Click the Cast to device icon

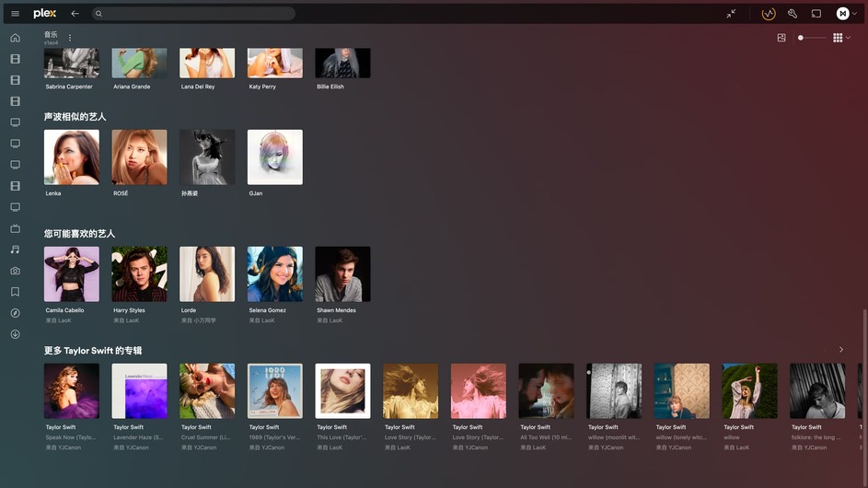click(816, 13)
